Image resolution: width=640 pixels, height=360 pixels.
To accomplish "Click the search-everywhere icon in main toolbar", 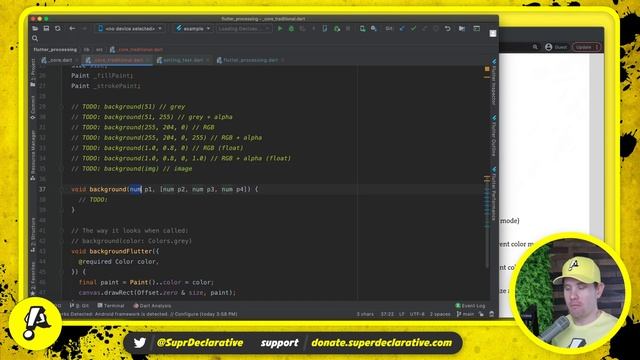I will pyautogui.click(x=374, y=29).
